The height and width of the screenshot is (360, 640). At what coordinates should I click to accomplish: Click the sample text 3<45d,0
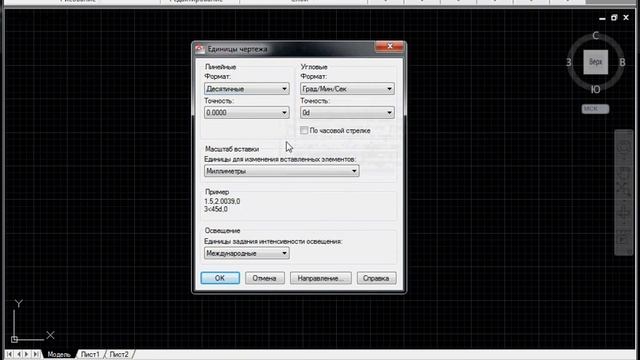point(216,209)
